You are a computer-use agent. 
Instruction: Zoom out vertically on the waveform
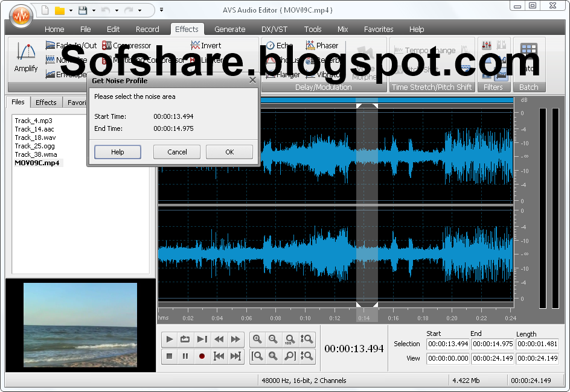[307, 356]
